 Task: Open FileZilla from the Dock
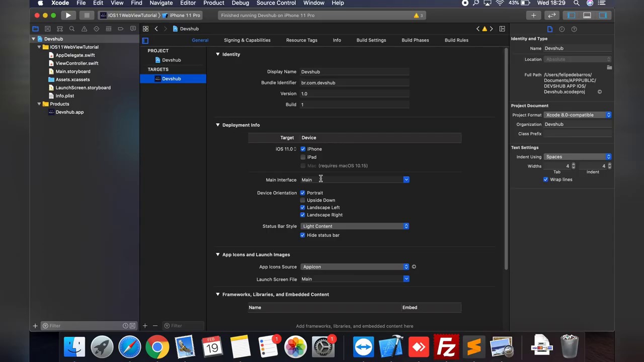[446, 347]
